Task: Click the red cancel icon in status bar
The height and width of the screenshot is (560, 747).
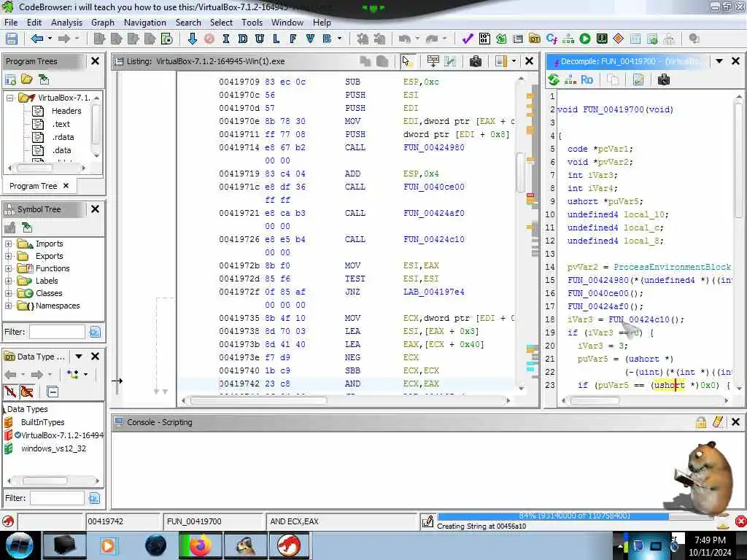Action: click(x=741, y=521)
